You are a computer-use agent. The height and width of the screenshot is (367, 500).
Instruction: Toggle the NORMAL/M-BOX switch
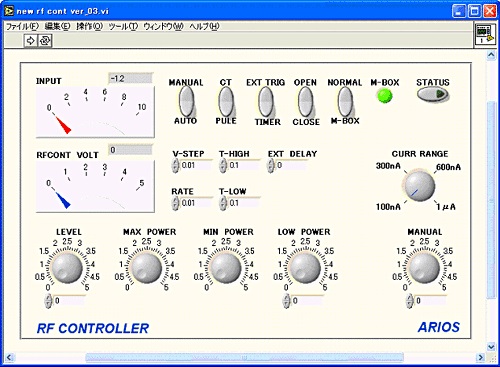pos(345,102)
